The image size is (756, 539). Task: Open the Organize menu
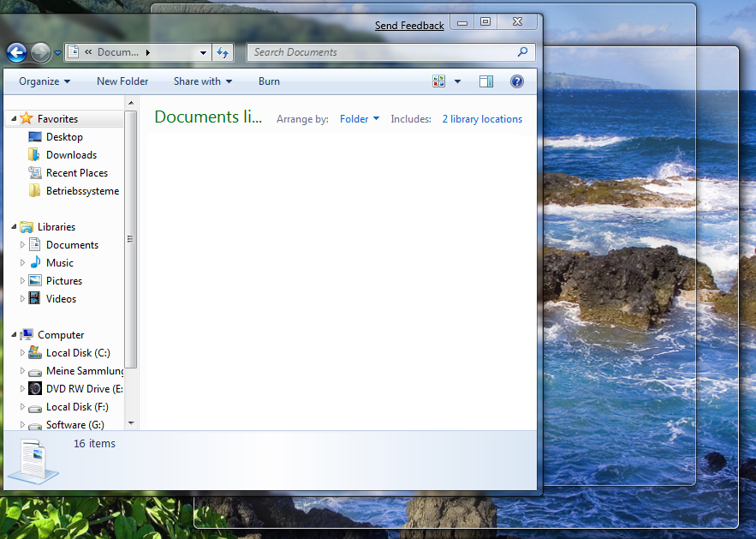point(45,81)
